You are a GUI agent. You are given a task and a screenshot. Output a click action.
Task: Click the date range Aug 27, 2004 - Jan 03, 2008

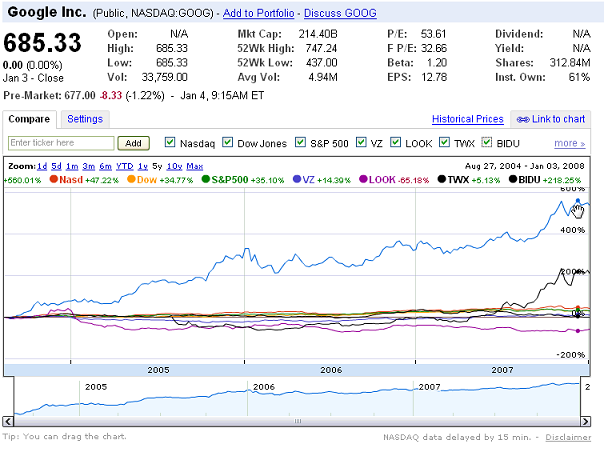pyautogui.click(x=525, y=166)
